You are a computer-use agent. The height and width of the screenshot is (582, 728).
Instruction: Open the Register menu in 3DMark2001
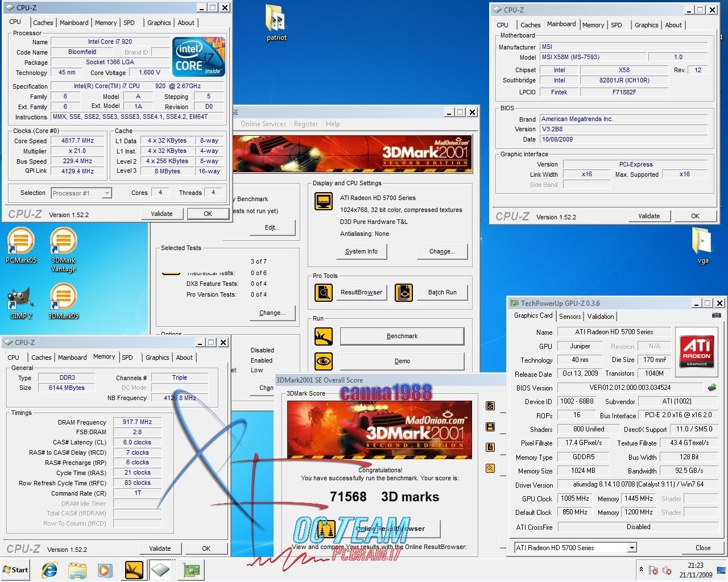(306, 124)
